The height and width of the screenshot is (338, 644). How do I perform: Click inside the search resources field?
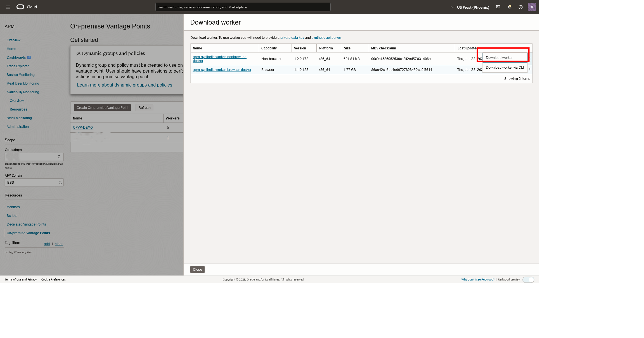coord(243,7)
